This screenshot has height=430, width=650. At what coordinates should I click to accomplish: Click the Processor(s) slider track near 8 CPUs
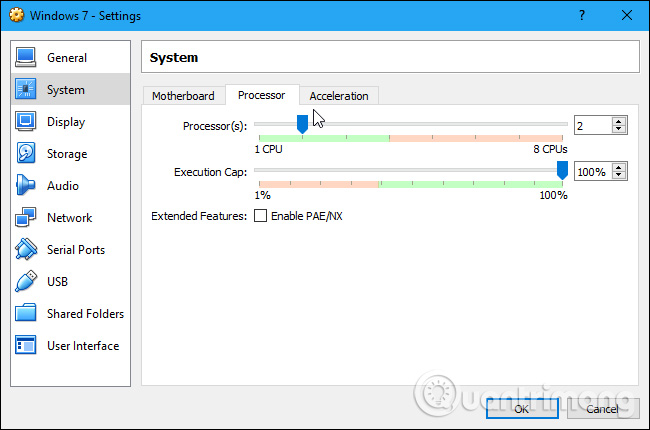[561, 124]
